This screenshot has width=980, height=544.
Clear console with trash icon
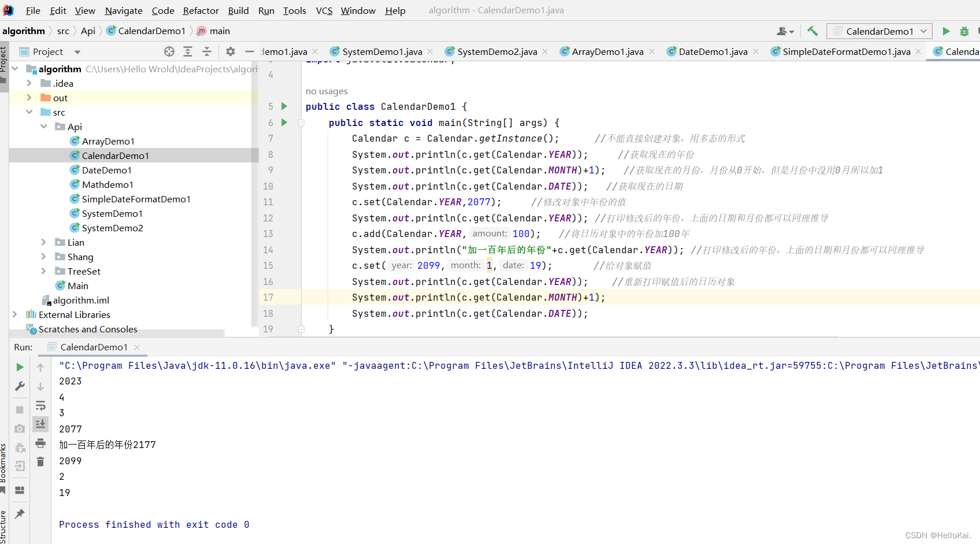[x=40, y=461]
